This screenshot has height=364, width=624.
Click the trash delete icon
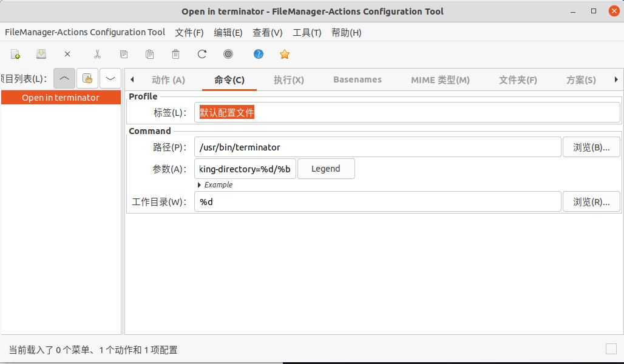pos(176,54)
